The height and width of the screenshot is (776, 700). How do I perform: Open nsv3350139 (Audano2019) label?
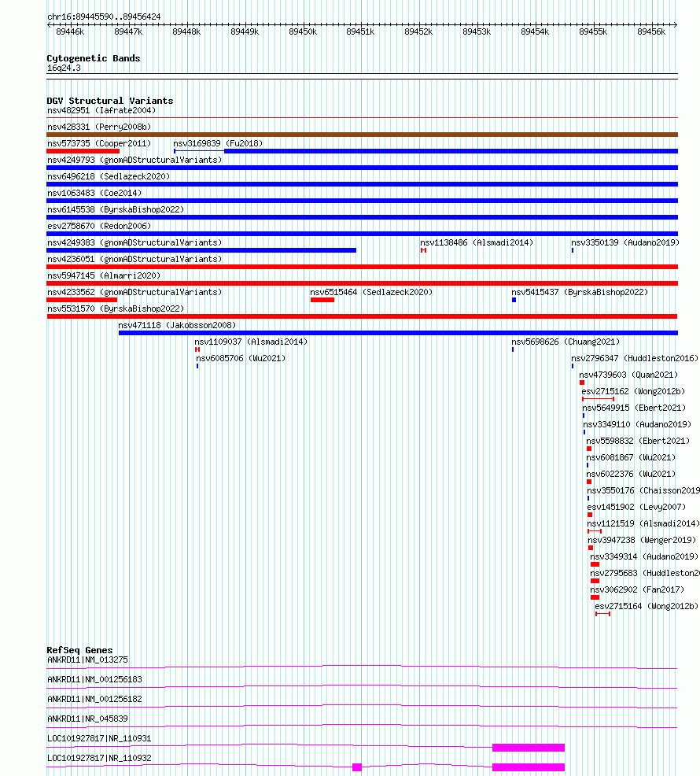[625, 242]
